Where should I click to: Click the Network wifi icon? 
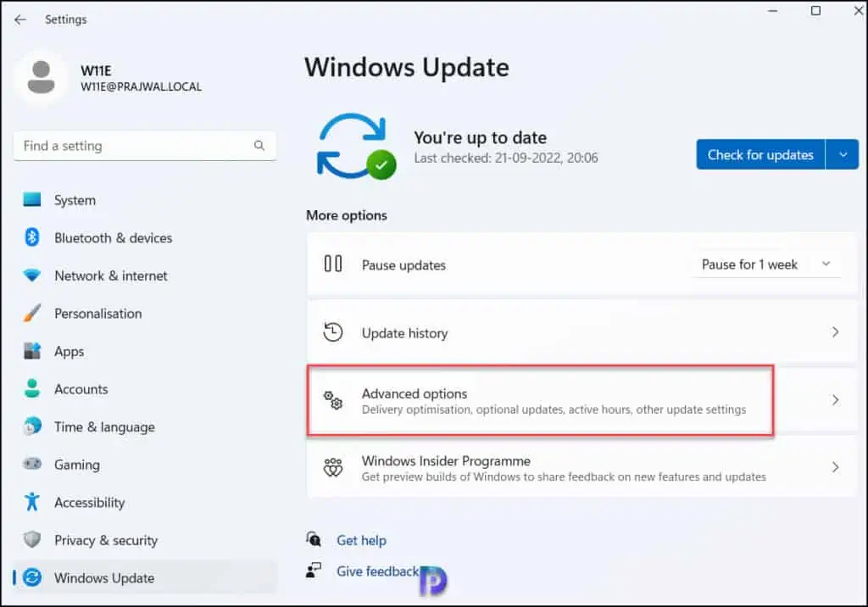[32, 276]
